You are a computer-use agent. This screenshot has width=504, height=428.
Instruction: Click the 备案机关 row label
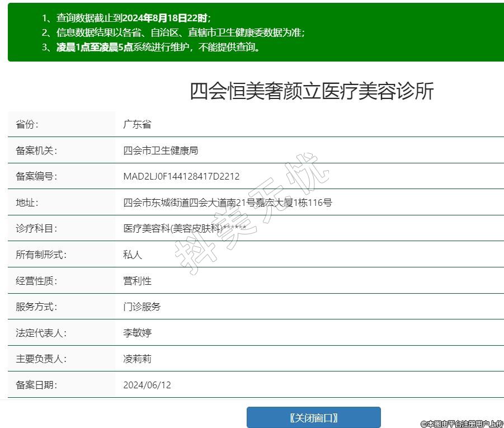click(36, 150)
